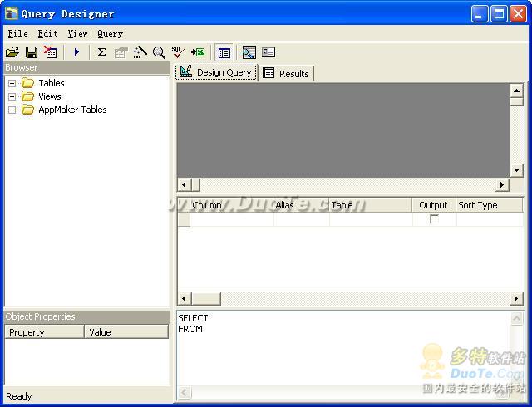The width and height of the screenshot is (532, 407).
Task: Click the export to Excel icon
Action: (198, 52)
